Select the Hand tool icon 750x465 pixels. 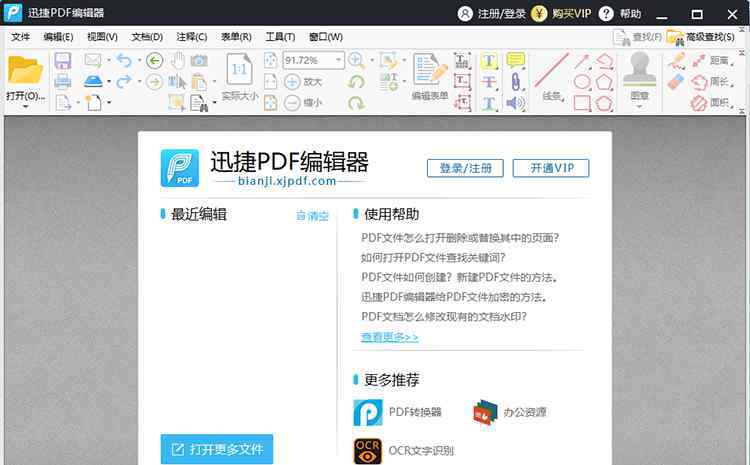pyautogui.click(x=177, y=61)
